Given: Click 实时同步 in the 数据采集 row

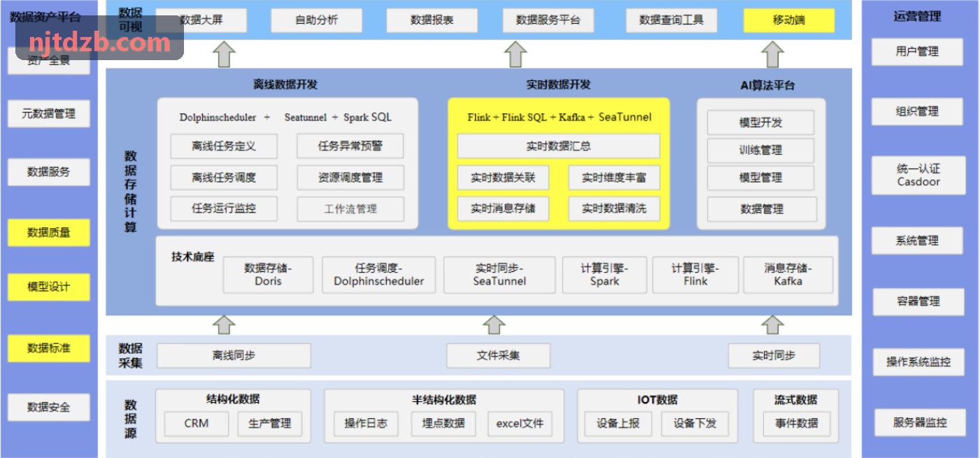Looking at the screenshot, I should click(774, 356).
